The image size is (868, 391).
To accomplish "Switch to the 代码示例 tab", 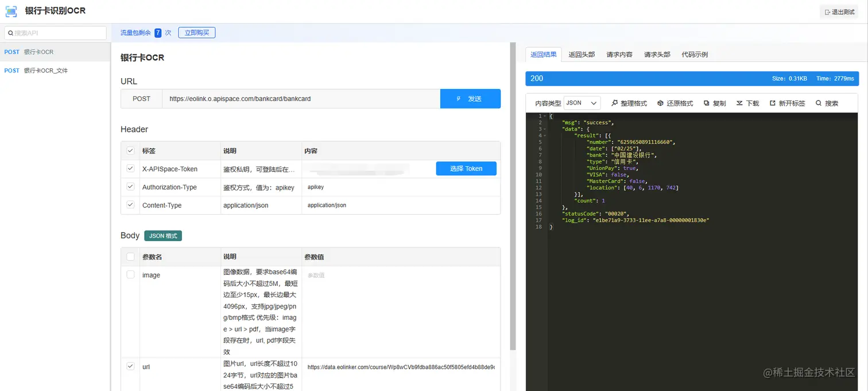I will [x=695, y=55].
